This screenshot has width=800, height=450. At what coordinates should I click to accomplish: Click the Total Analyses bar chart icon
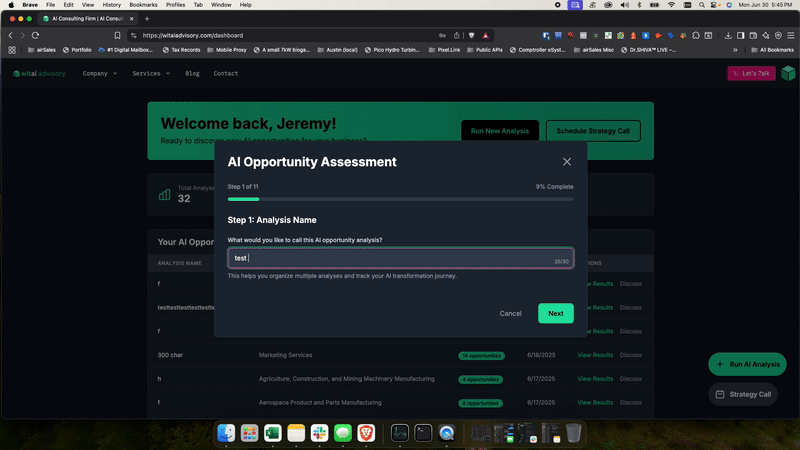[164, 195]
